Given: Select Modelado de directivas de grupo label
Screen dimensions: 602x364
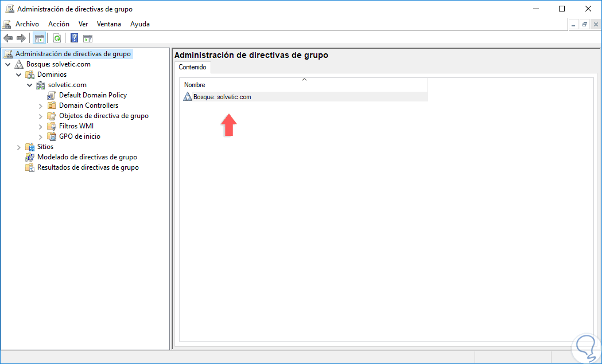Looking at the screenshot, I should 87,157.
